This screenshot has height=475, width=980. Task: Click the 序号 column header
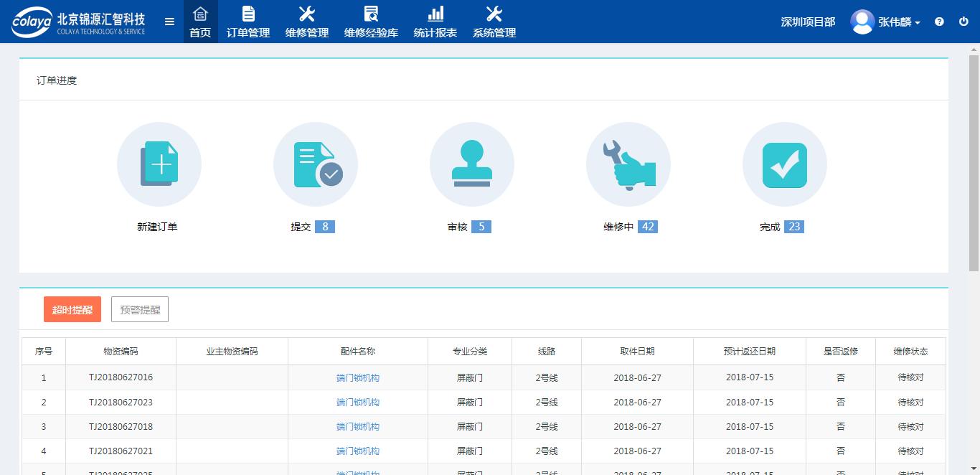(x=44, y=352)
